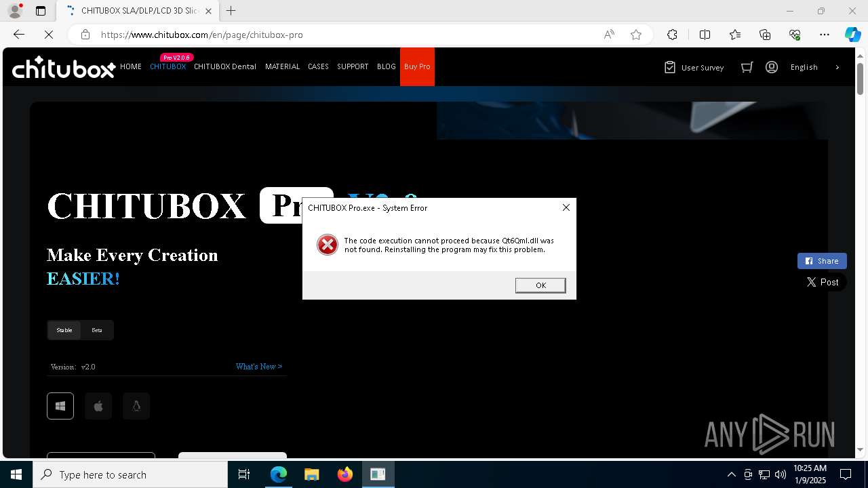Screen dimensions: 868x488
Task: Open File Explorer from taskbar
Action: pos(311,474)
